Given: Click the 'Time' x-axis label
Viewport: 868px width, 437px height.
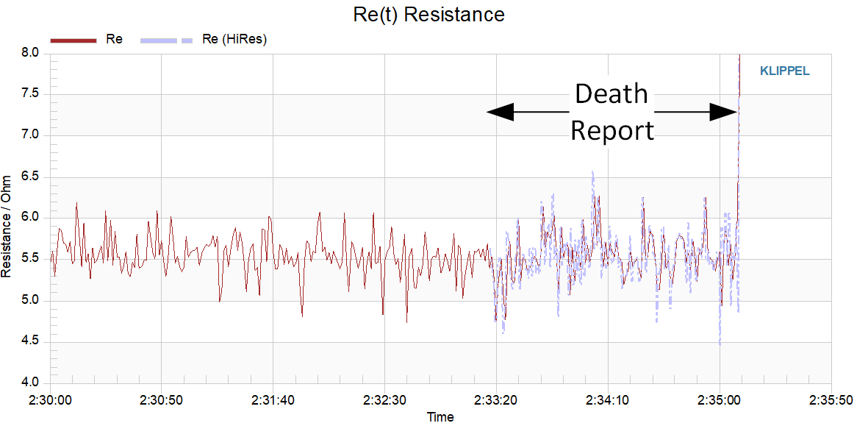Looking at the screenshot, I should pos(440,418).
